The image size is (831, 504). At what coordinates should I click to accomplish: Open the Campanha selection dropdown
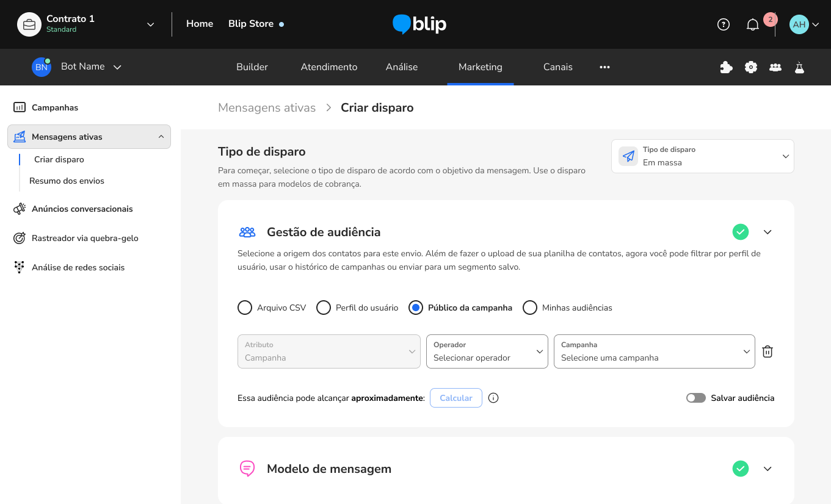click(654, 351)
